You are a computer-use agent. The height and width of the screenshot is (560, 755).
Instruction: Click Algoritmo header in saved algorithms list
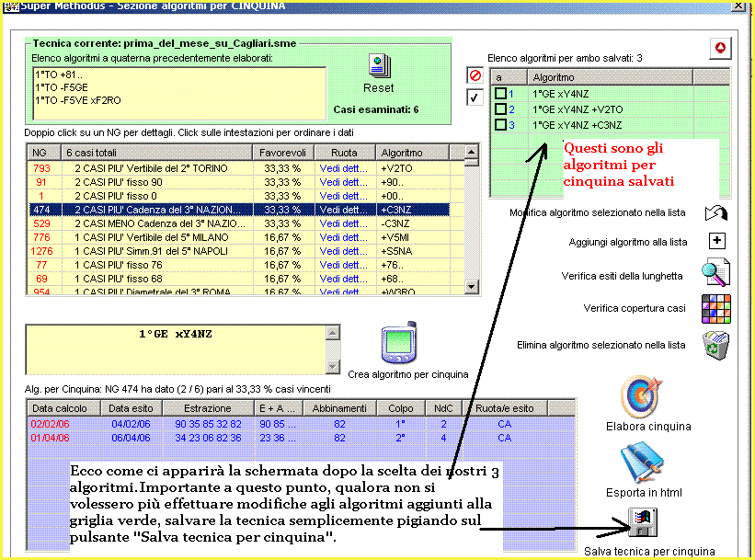pyautogui.click(x=610, y=77)
